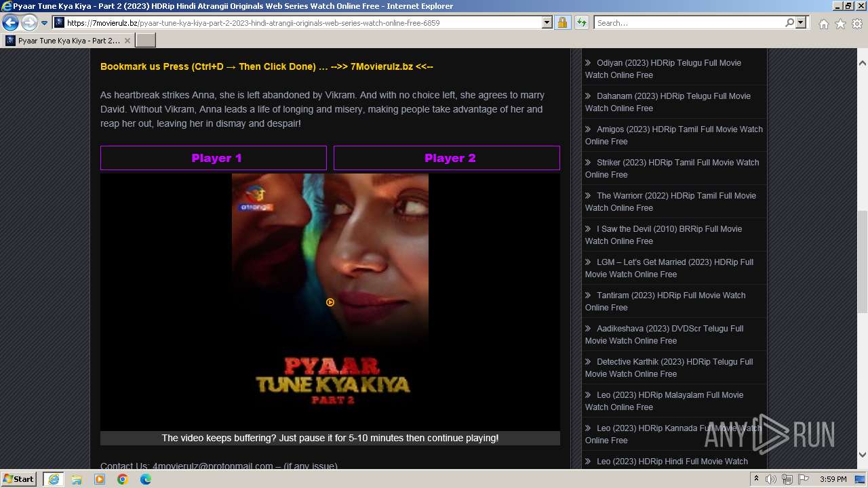Open Detective Karthik (2023) HDRip link
The width and height of the screenshot is (868, 488).
click(669, 368)
